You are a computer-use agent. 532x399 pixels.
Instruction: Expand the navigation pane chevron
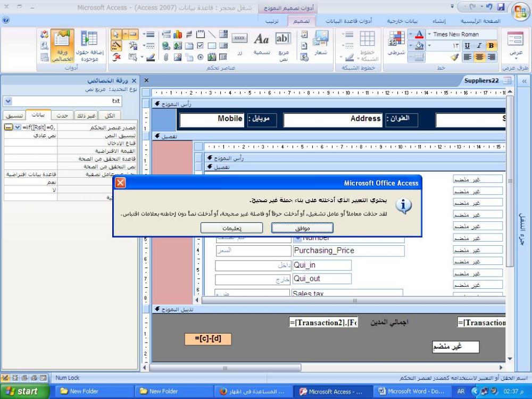click(x=524, y=81)
